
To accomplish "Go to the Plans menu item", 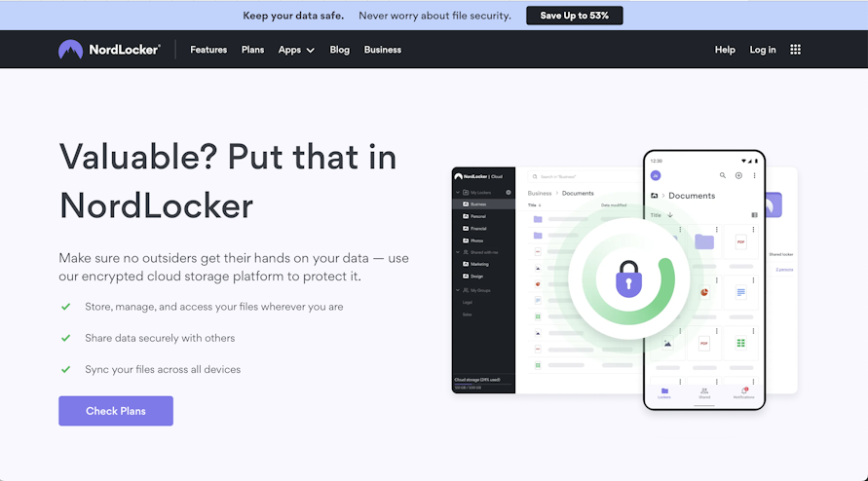I will [252, 50].
